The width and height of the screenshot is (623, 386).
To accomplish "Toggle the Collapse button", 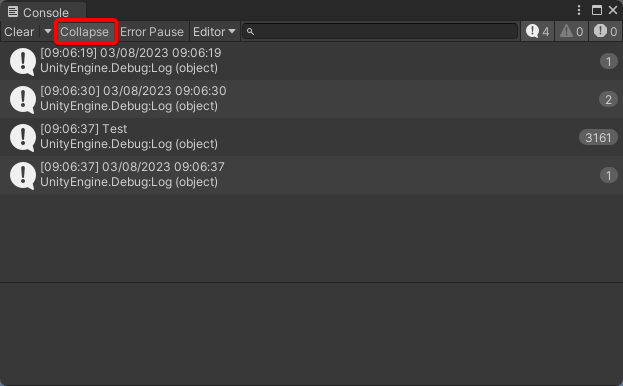I will pos(85,32).
